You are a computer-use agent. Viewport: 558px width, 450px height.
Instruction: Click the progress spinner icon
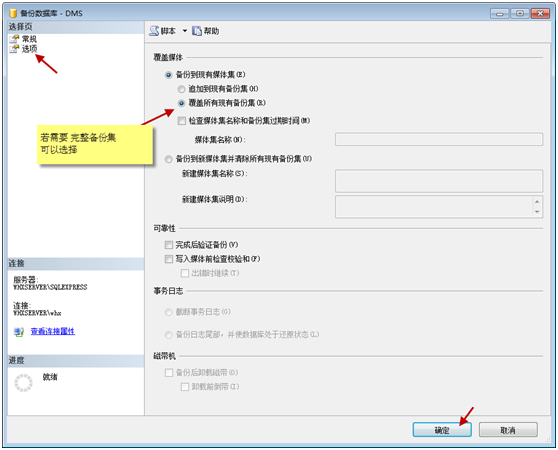23,383
